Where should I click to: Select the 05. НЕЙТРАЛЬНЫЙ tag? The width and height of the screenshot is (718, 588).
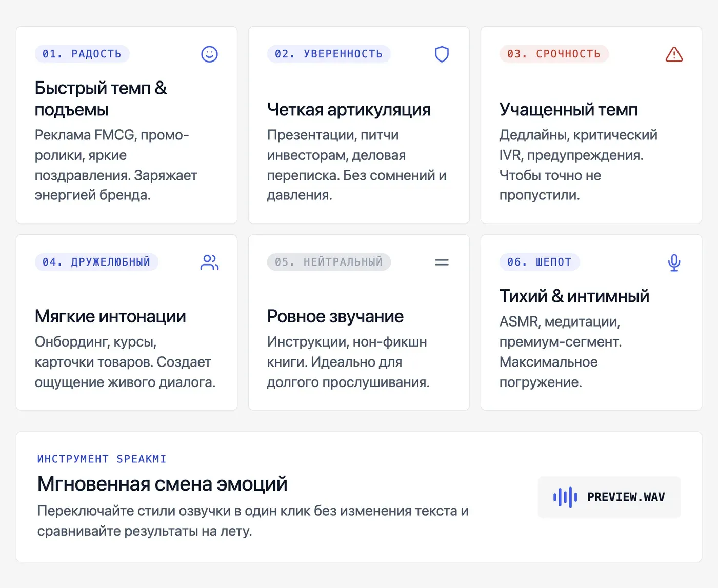tap(329, 262)
